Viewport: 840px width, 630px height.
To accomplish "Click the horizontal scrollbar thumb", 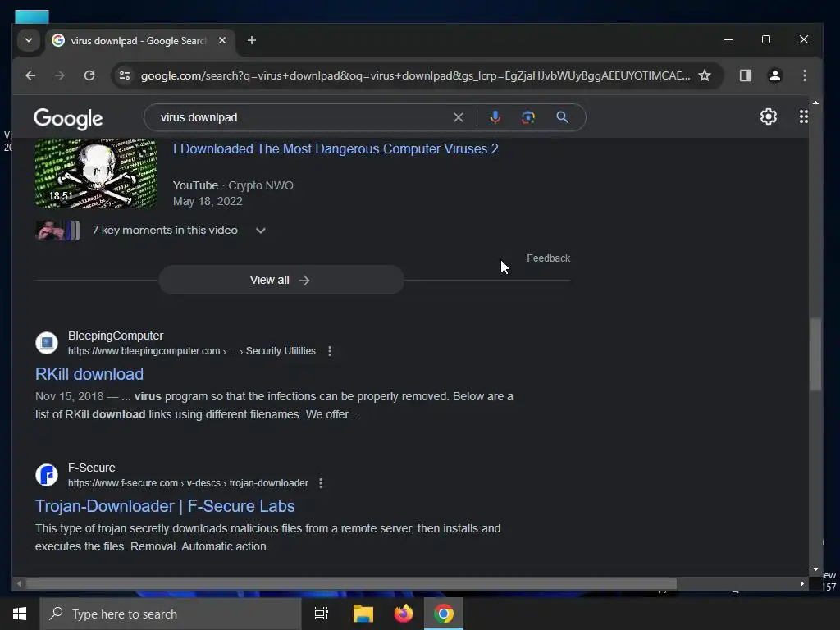I will coord(351,583).
